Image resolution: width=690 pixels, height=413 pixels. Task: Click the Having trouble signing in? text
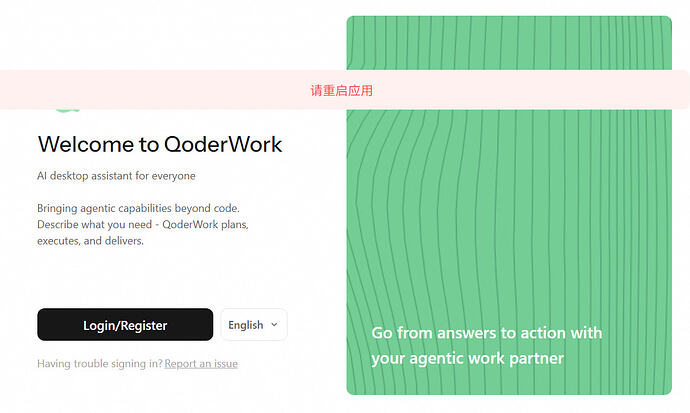point(100,364)
